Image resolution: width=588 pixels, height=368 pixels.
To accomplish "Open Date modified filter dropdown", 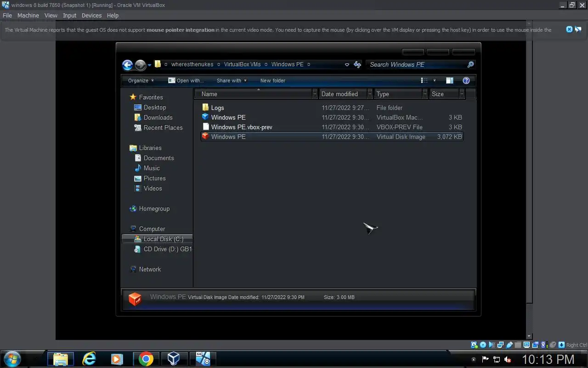I will (x=370, y=94).
